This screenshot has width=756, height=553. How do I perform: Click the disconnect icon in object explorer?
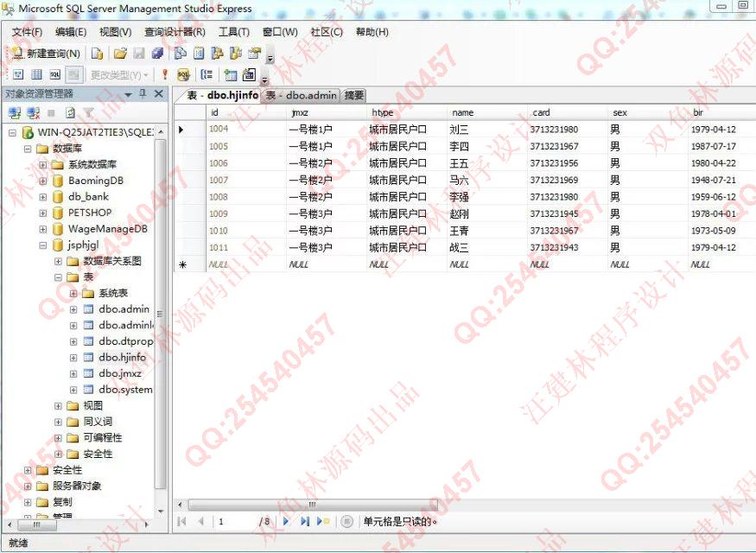coord(34,113)
